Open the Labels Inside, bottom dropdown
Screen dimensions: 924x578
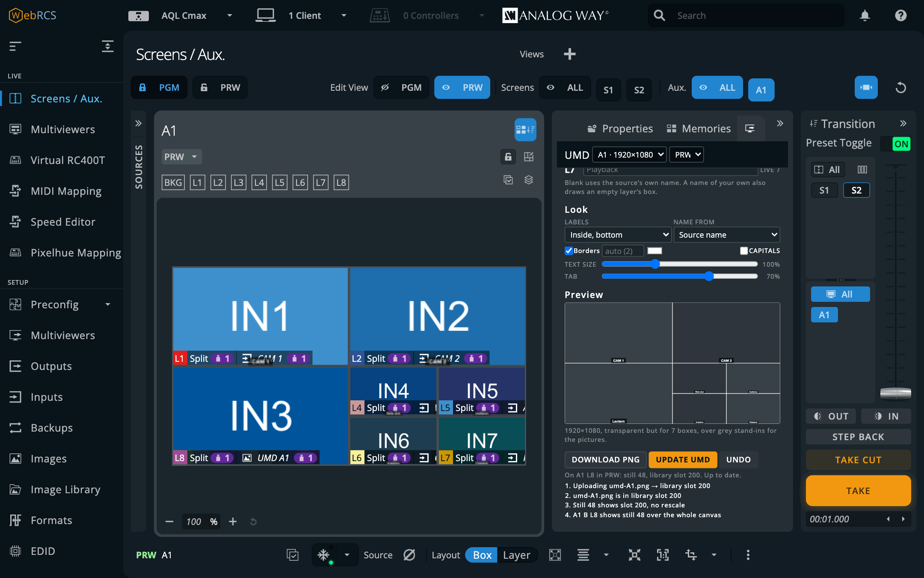618,235
